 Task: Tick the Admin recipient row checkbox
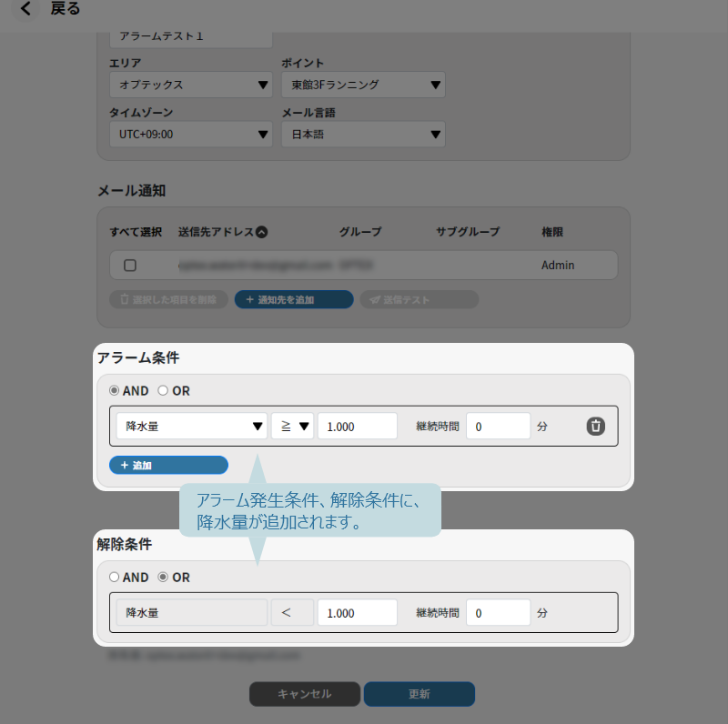click(130, 265)
